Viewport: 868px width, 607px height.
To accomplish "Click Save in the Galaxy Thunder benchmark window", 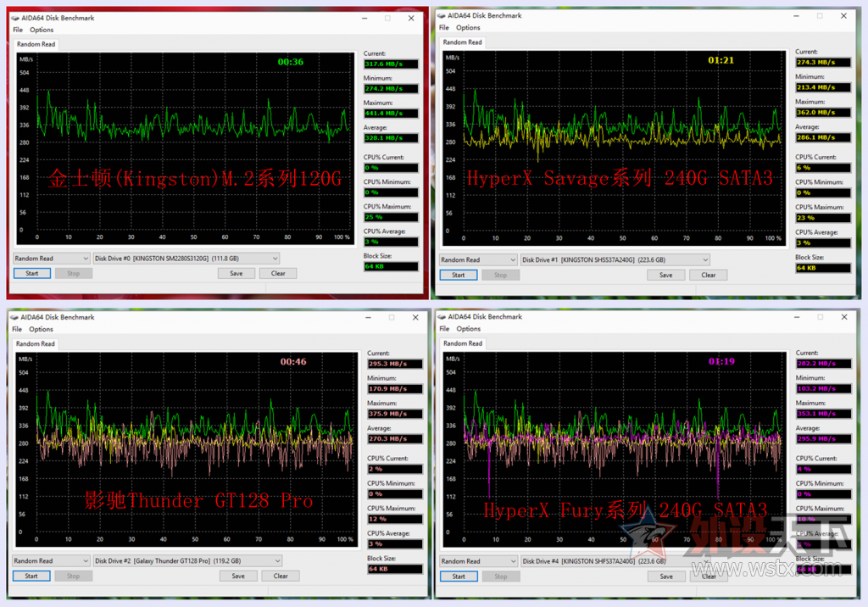I will pyautogui.click(x=238, y=576).
